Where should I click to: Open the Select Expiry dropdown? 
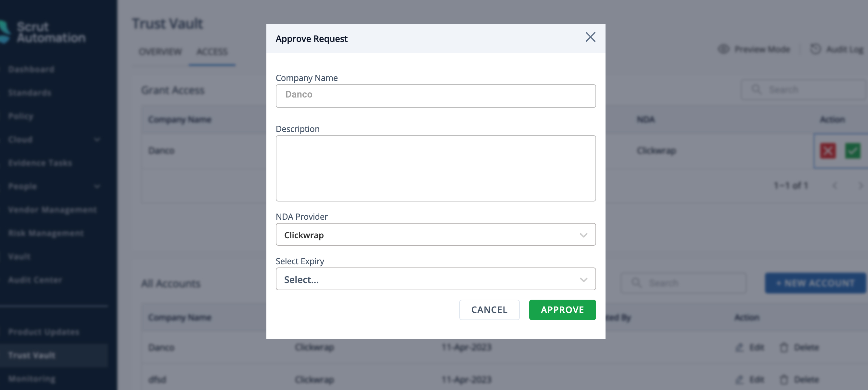coord(436,279)
